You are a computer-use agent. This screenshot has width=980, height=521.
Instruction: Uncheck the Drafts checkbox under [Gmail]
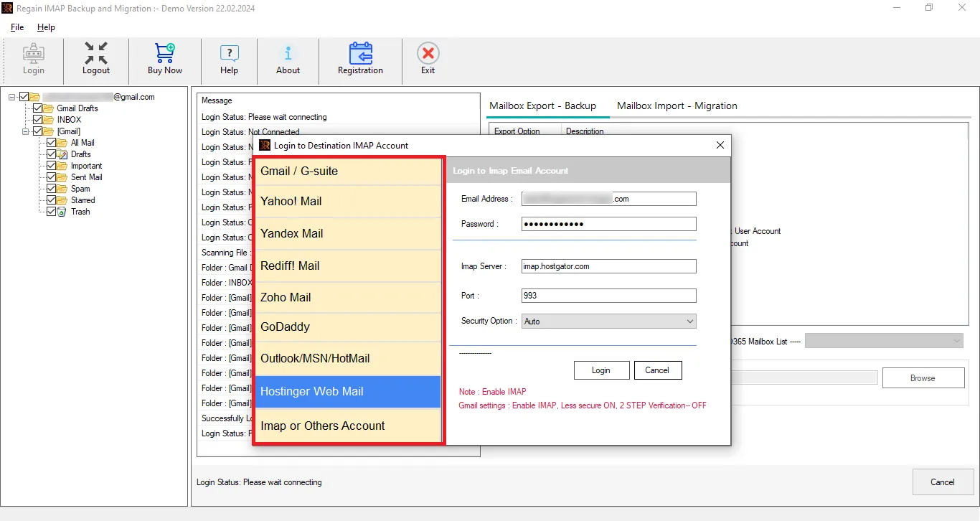tap(51, 154)
